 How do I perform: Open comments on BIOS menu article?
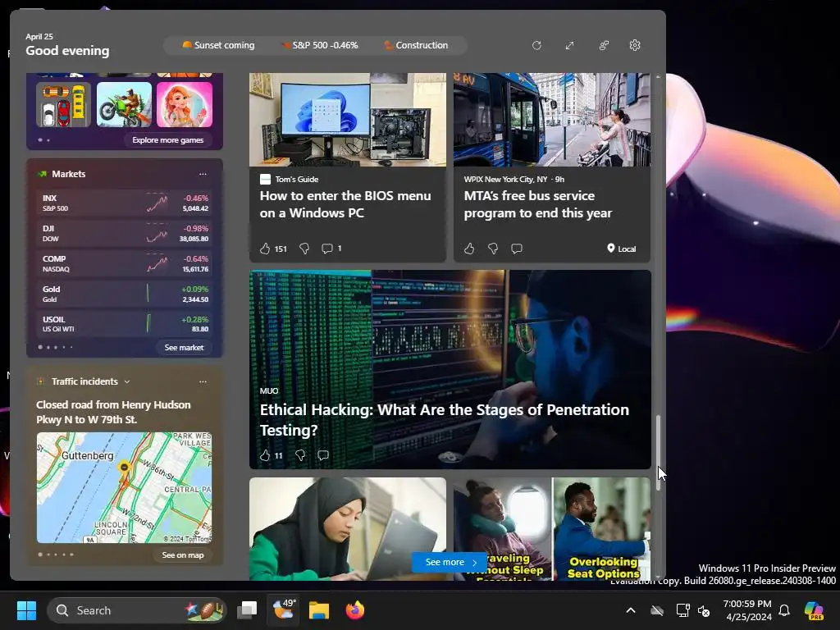pyautogui.click(x=326, y=249)
